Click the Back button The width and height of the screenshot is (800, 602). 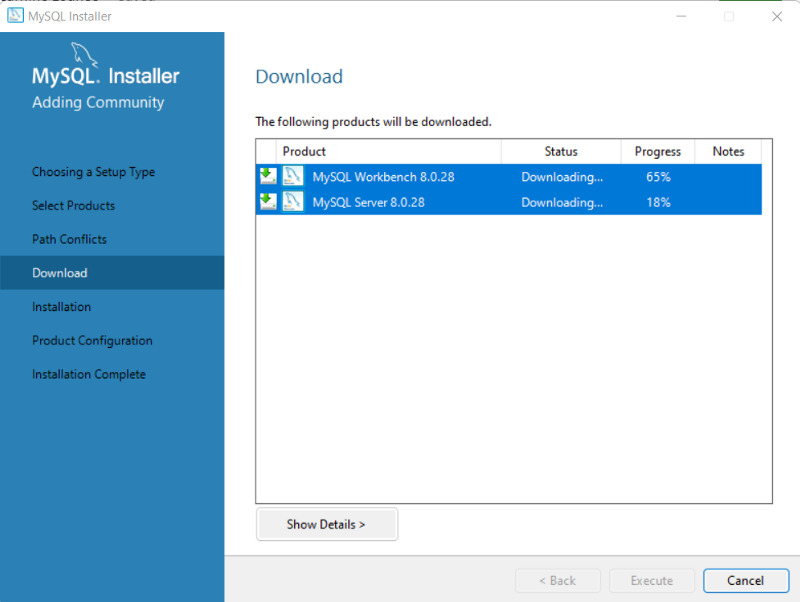[558, 581]
